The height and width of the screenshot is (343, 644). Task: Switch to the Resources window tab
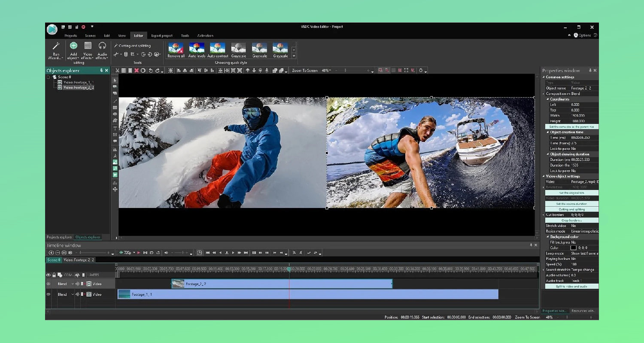point(583,311)
